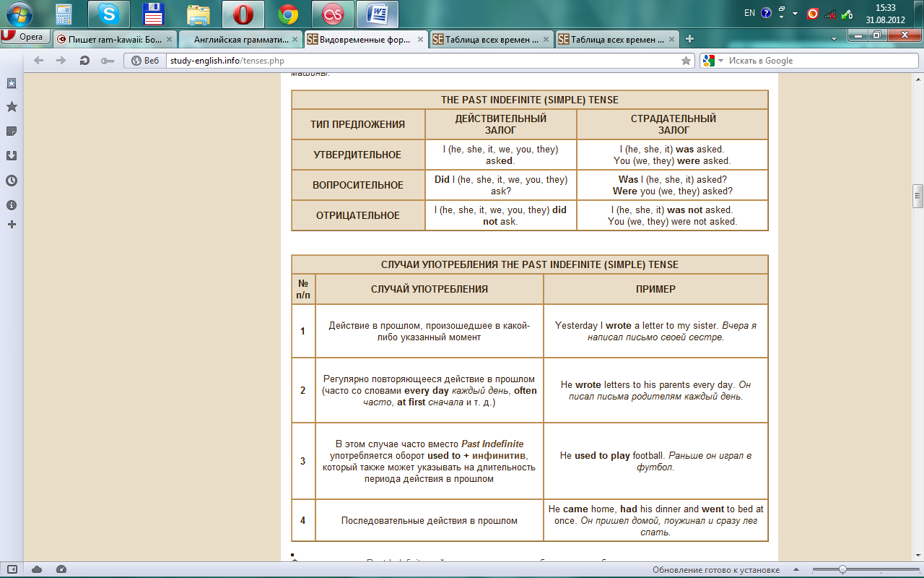924x578 pixels.
Task: Click the 'Веб' security badge
Action: [x=145, y=61]
